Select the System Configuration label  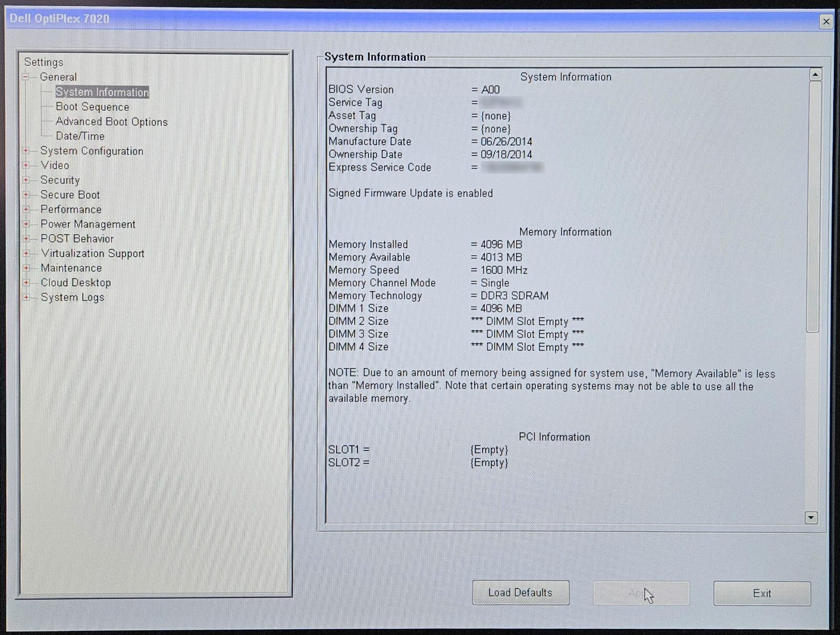pos(92,151)
